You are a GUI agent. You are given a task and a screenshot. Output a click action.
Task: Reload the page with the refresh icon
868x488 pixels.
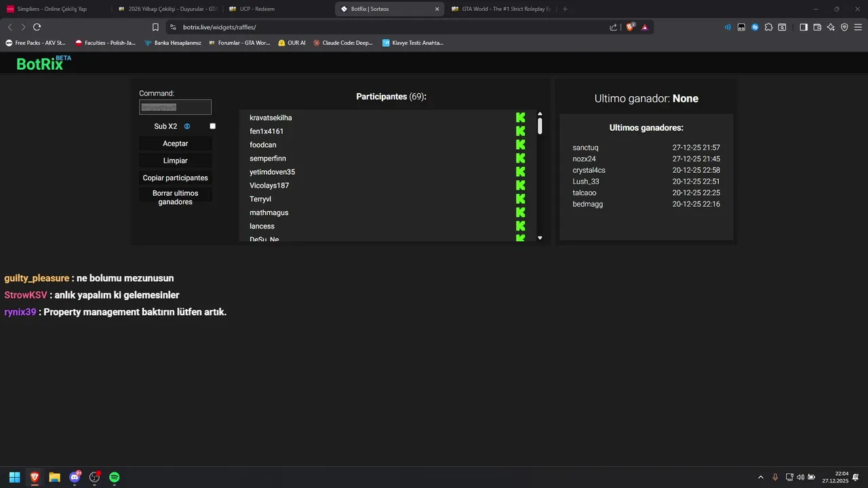point(37,27)
